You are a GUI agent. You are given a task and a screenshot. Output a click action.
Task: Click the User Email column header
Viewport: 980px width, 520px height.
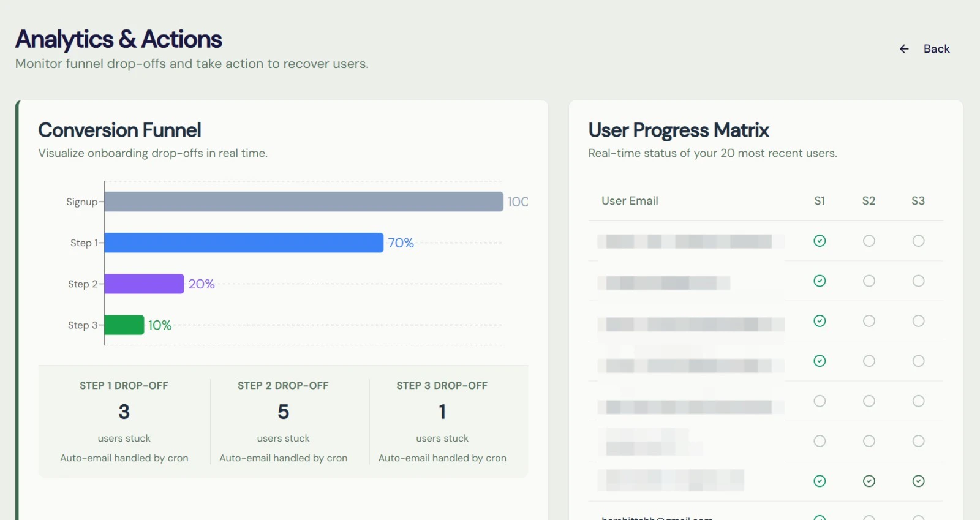click(630, 201)
